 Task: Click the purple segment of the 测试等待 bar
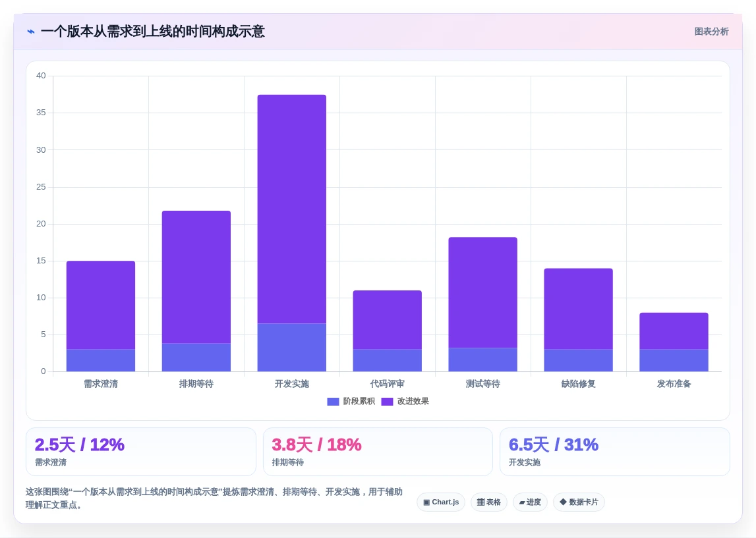[482, 292]
